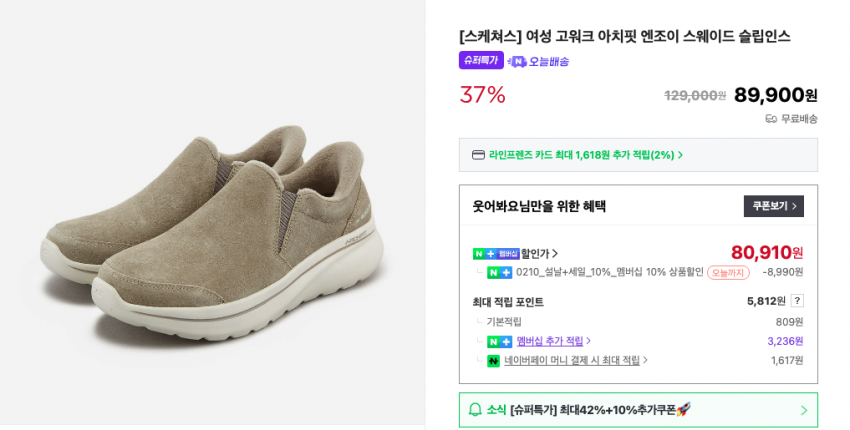Viewport: 850px width, 430px height.
Task: Open 네이버페이 머니 결제 시 최대 적립 link
Action: (x=575, y=361)
